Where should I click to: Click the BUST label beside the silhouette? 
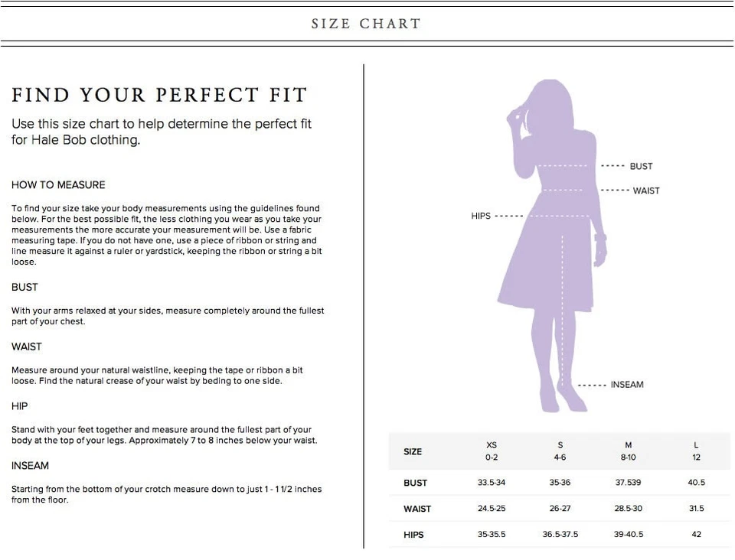tap(641, 166)
